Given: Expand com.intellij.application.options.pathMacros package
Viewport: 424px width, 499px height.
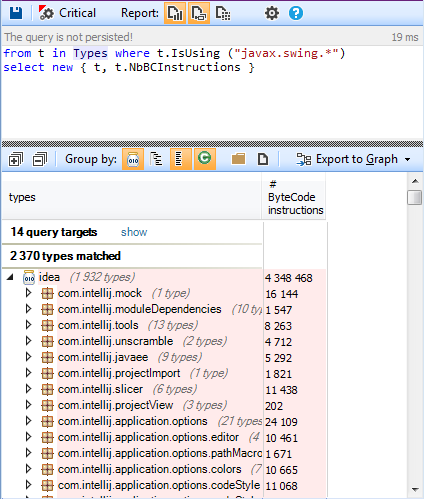Looking at the screenshot, I should [x=28, y=453].
